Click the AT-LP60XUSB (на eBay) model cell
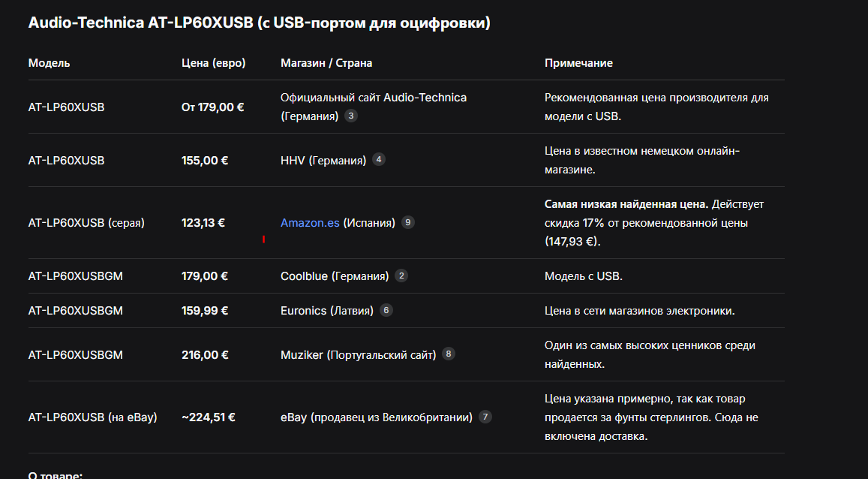 tap(92, 417)
